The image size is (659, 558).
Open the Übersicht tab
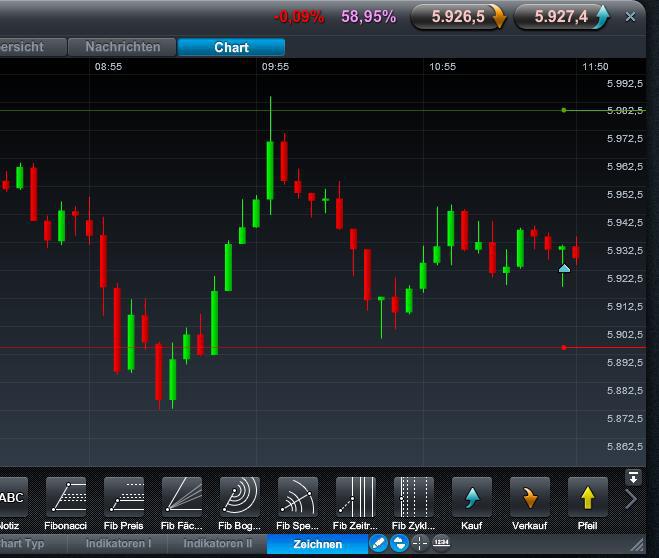33,47
